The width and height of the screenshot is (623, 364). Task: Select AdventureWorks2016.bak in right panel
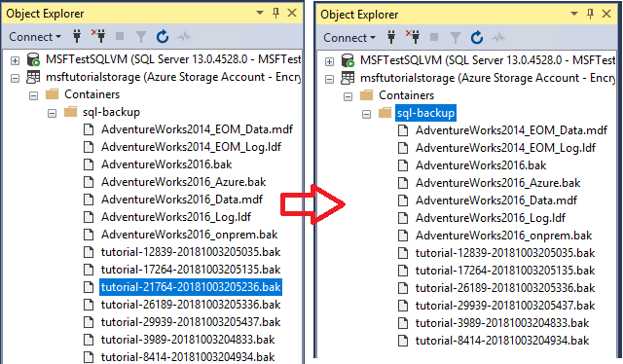pos(481,165)
